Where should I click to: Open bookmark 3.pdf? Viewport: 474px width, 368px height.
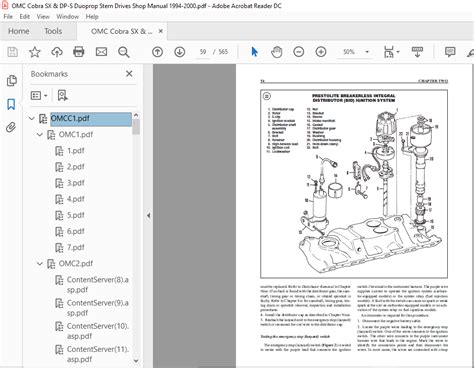pos(76,183)
